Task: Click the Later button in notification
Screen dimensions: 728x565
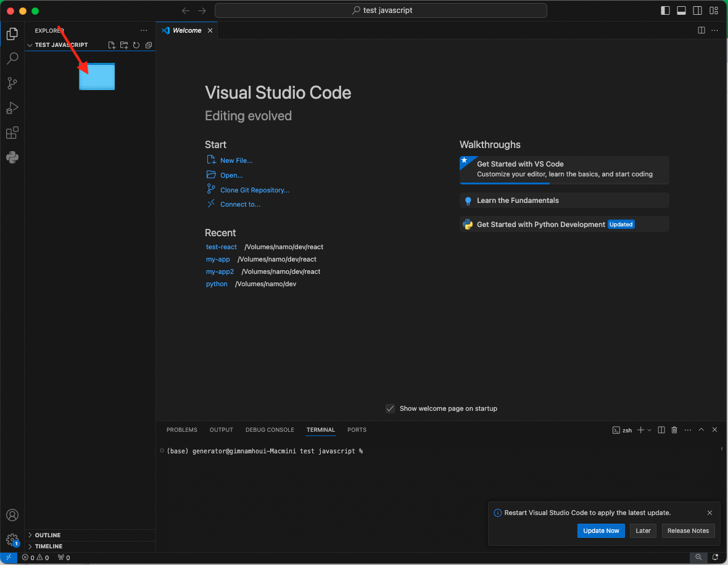Action: [643, 530]
